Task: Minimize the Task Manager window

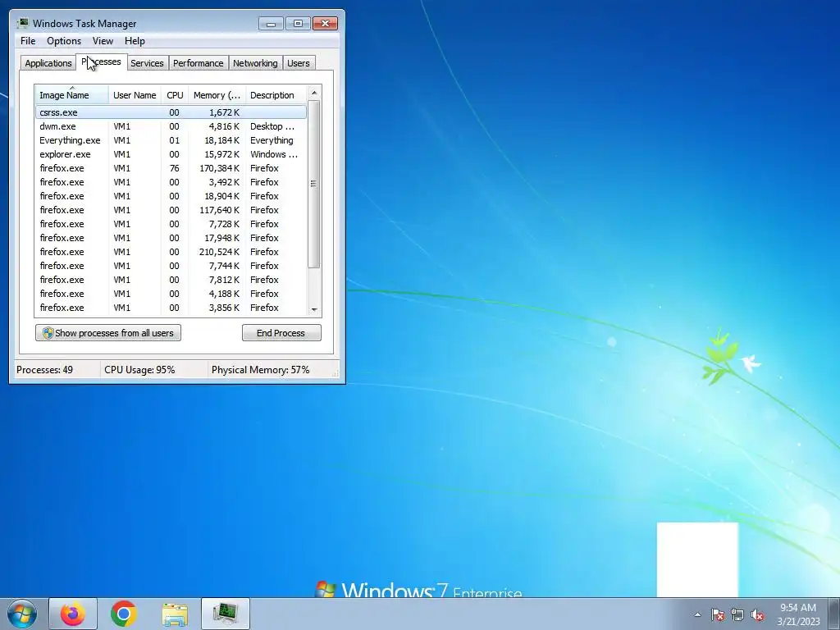Action: (x=271, y=24)
